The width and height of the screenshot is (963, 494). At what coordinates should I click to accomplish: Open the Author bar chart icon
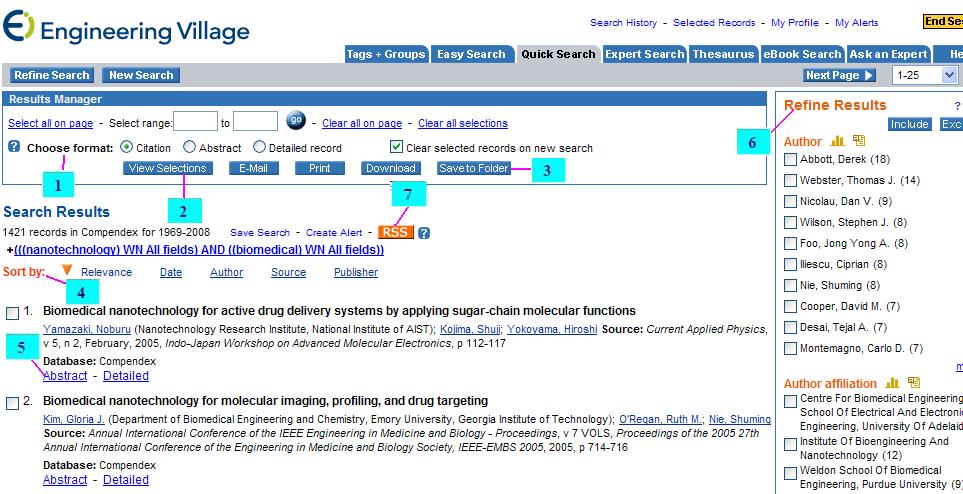(x=837, y=141)
